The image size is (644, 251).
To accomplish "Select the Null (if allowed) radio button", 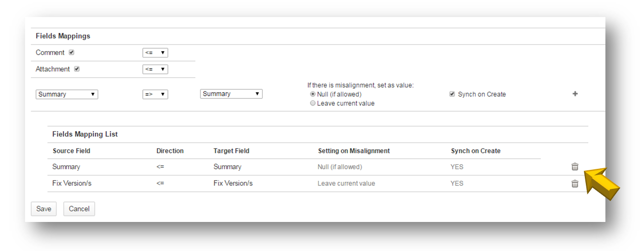I will (x=313, y=94).
